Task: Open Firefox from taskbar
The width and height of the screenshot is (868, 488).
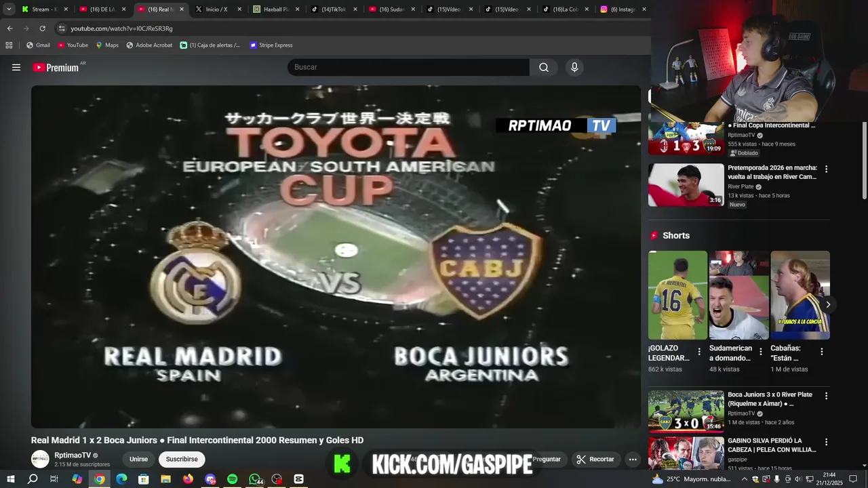Action: point(188,479)
